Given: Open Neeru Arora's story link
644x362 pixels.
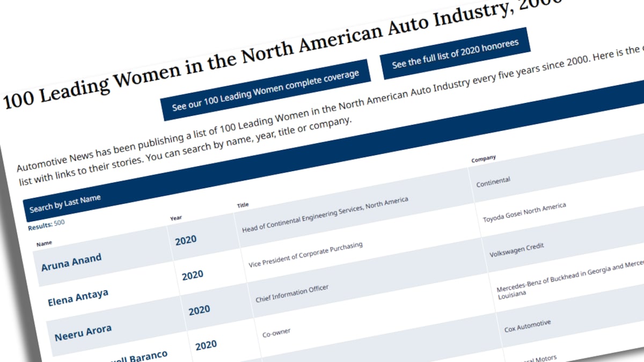Looking at the screenshot, I should click(x=83, y=333).
